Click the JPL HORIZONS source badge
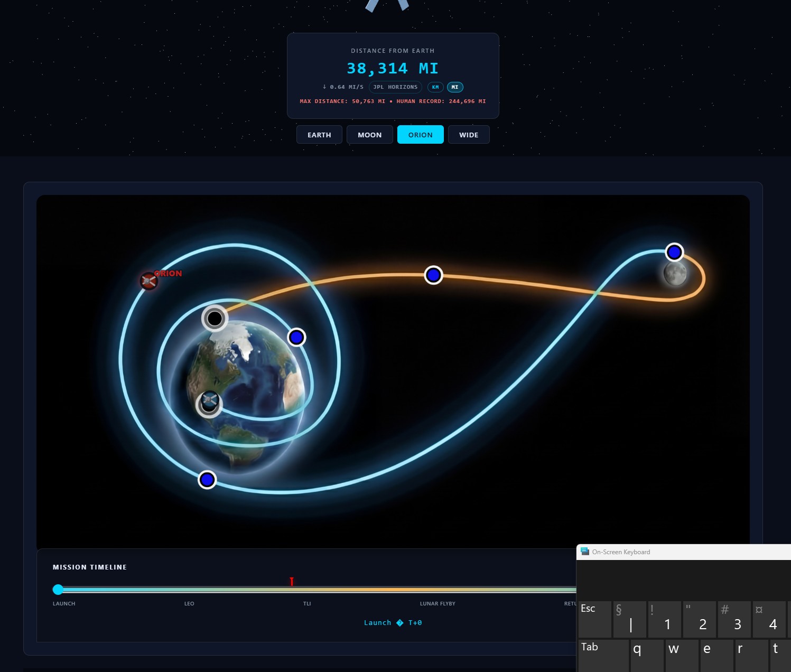The height and width of the screenshot is (672, 791). [395, 87]
